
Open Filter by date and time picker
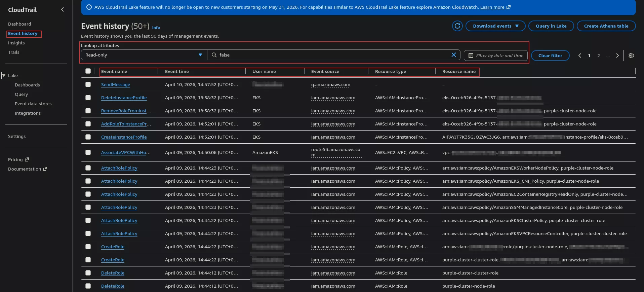click(496, 56)
